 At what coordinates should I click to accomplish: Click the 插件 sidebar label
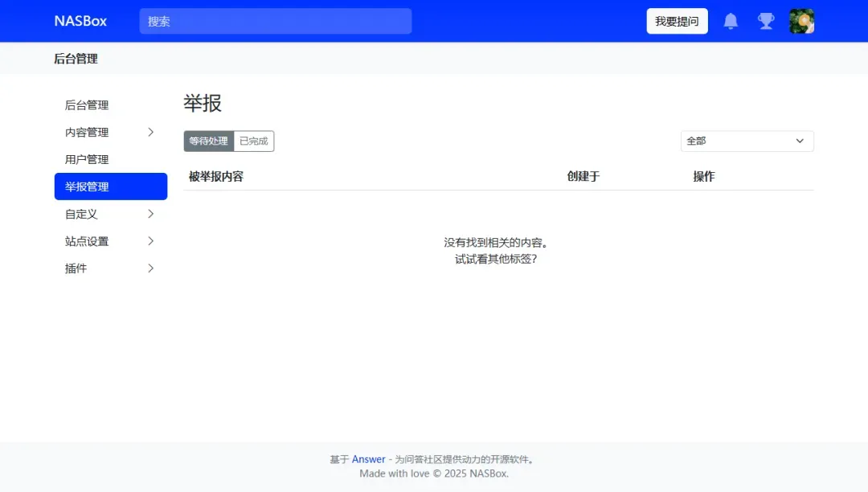click(x=76, y=269)
